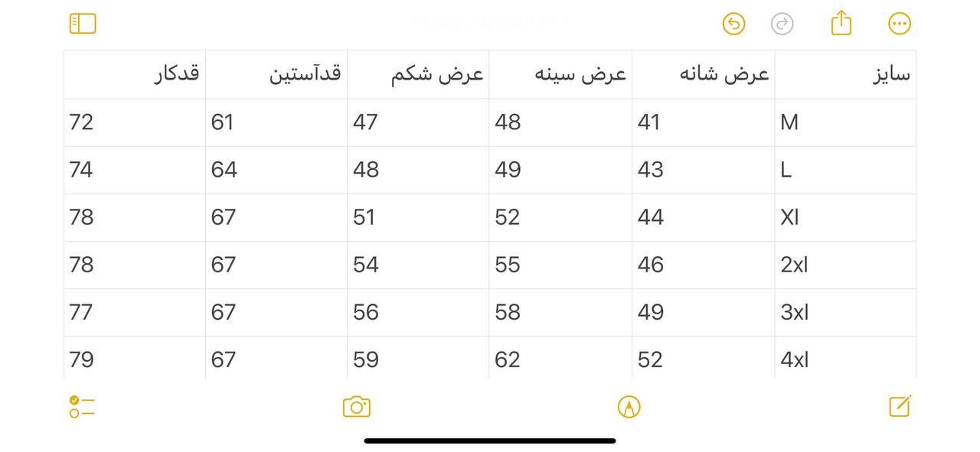Select the قدکار header cell
This screenshot has width=980, height=452.
(x=135, y=74)
